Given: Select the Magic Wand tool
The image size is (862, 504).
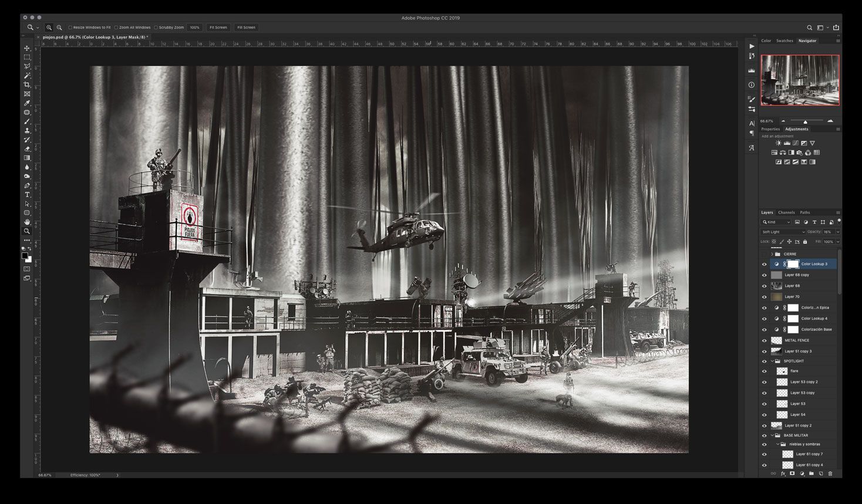Looking at the screenshot, I should pyautogui.click(x=27, y=76).
